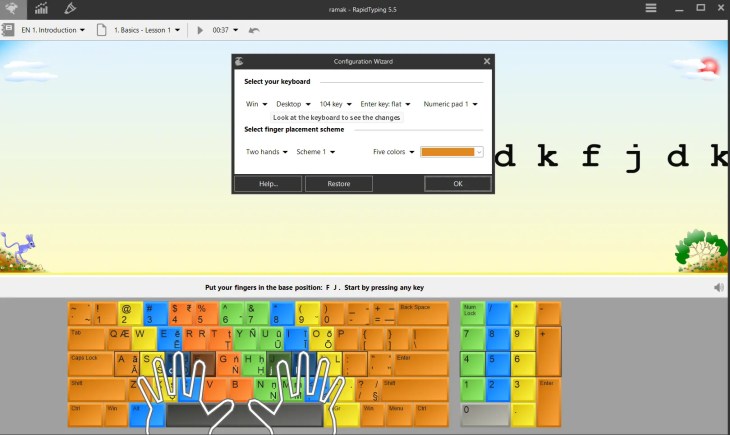Click the B key on virtual keyboard
This screenshot has height=435, width=730.
click(240, 389)
